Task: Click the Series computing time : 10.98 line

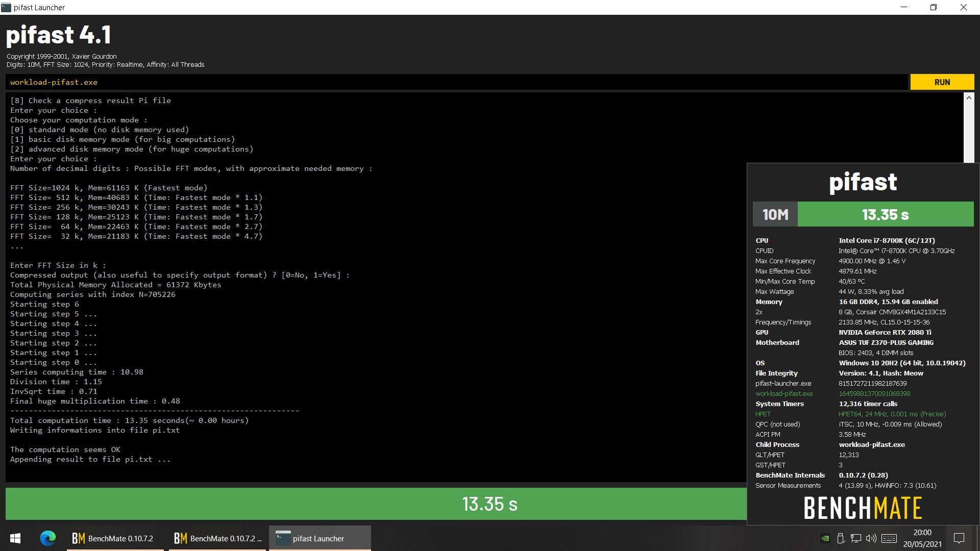Action: [77, 372]
